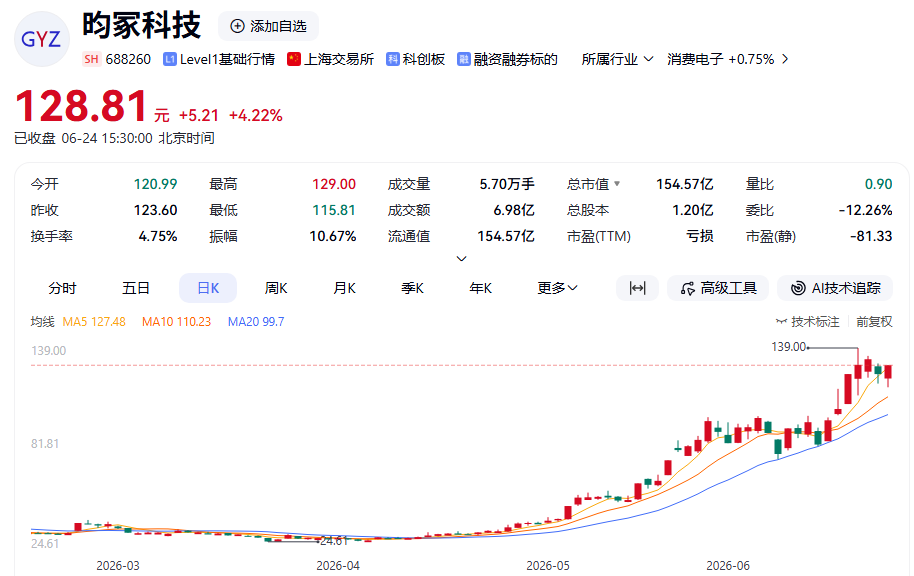The width and height of the screenshot is (914, 576).
Task: Click the 24.61 low marker on chart
Action: point(335,541)
